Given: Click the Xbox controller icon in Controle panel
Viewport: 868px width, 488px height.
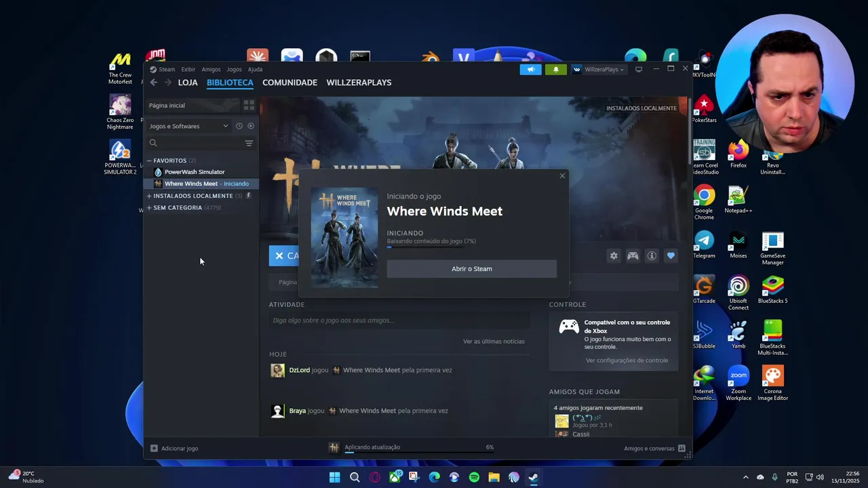Looking at the screenshot, I should point(569,327).
